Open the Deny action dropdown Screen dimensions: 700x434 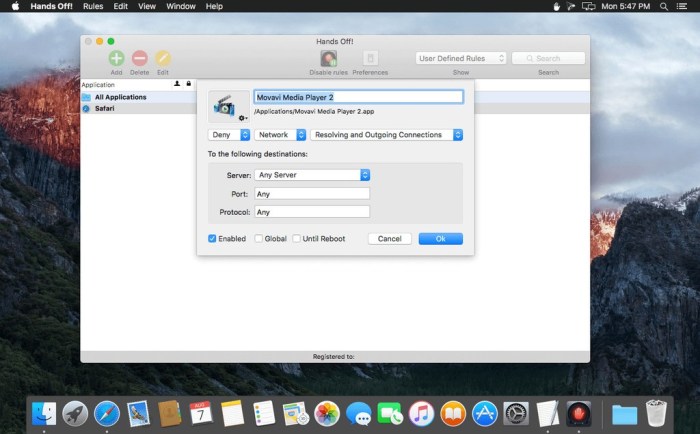(229, 135)
